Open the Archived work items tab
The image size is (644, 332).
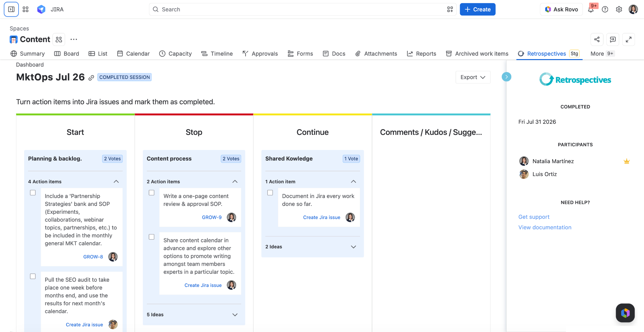(477, 54)
